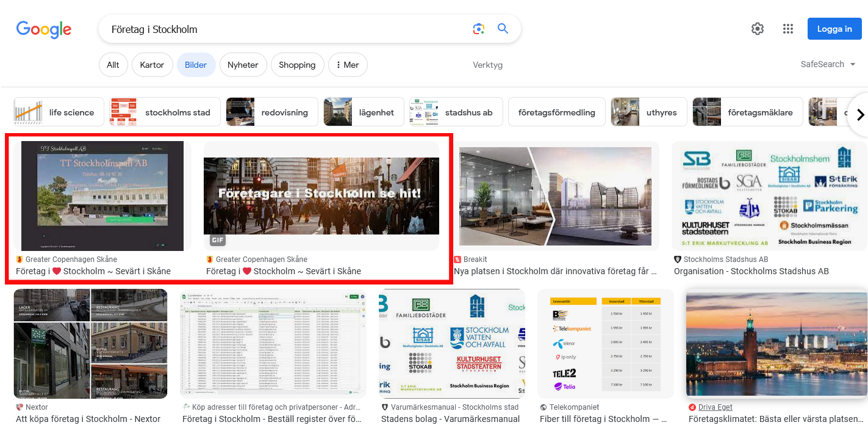Open link 'Organisation - Stockholms Stadshus AB'
The height and width of the screenshot is (436, 868).
[751, 271]
